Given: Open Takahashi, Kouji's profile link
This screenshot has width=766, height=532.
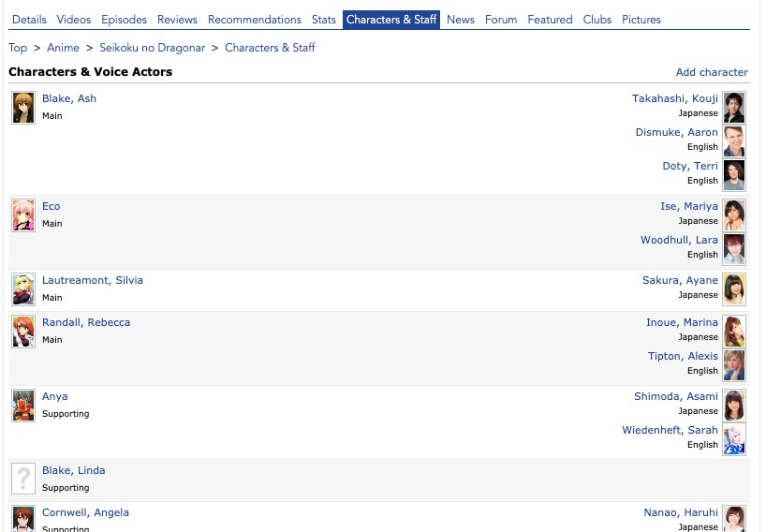Looking at the screenshot, I should pos(674,98).
